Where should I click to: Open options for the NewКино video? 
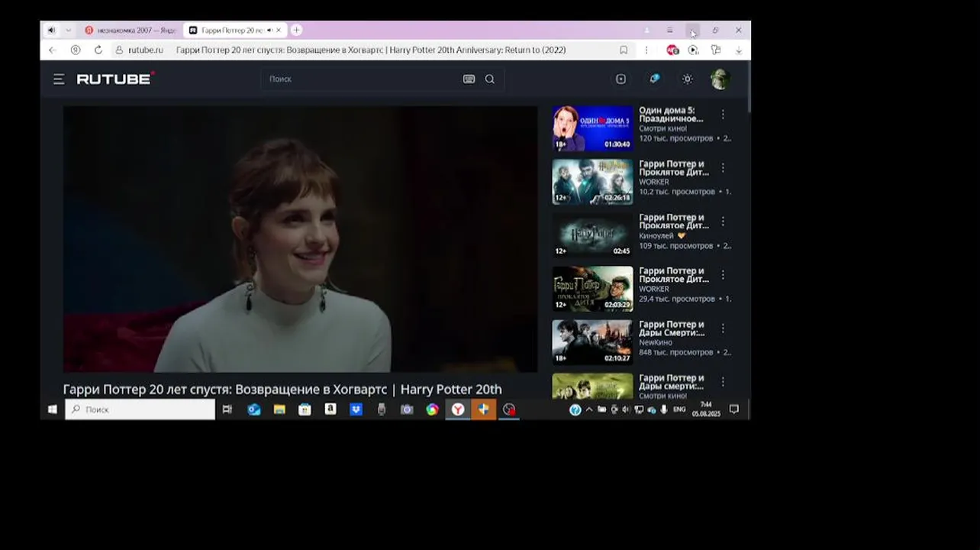[x=723, y=328]
